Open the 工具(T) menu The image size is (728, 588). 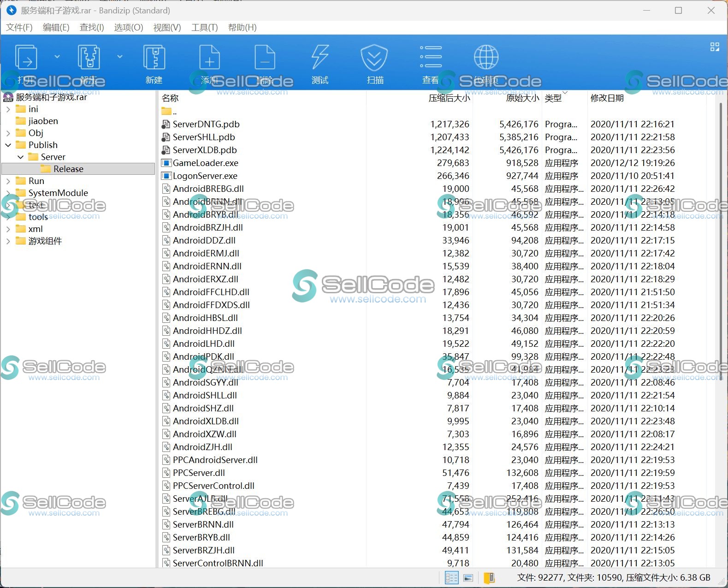tap(204, 28)
